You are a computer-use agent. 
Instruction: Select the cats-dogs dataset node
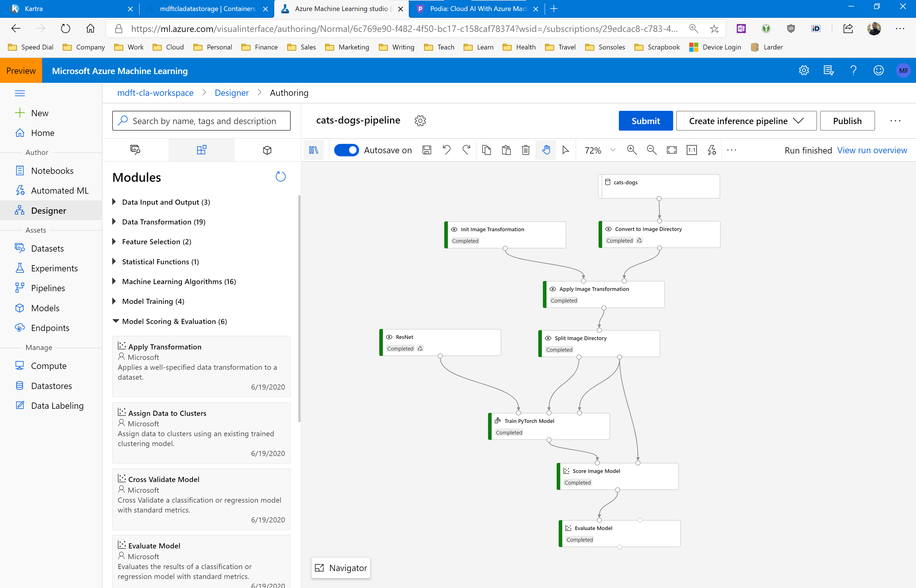pos(659,186)
